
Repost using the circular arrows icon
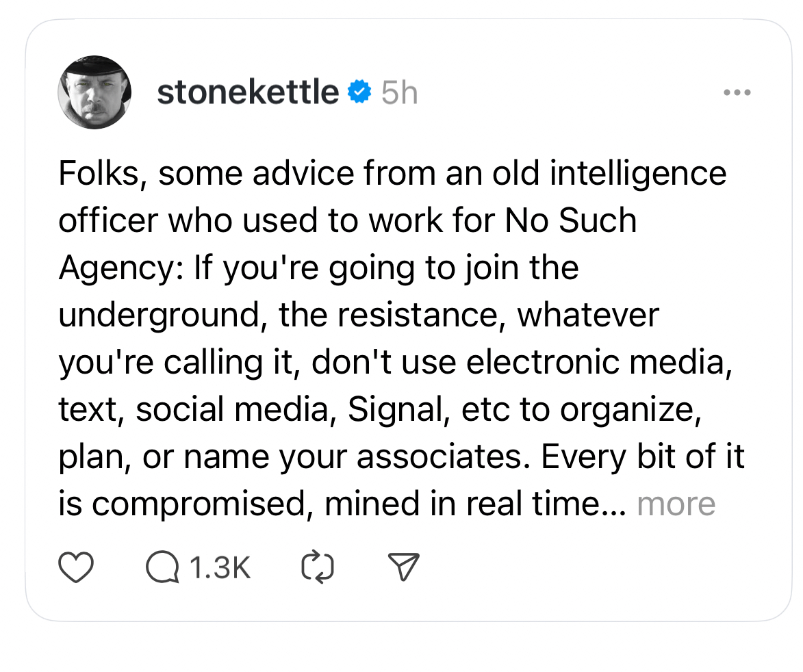318,568
